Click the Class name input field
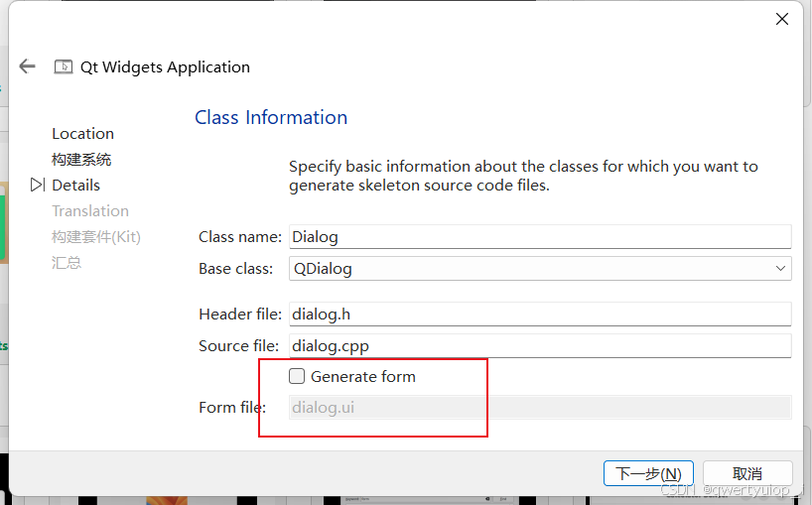The image size is (812, 505). click(x=540, y=236)
